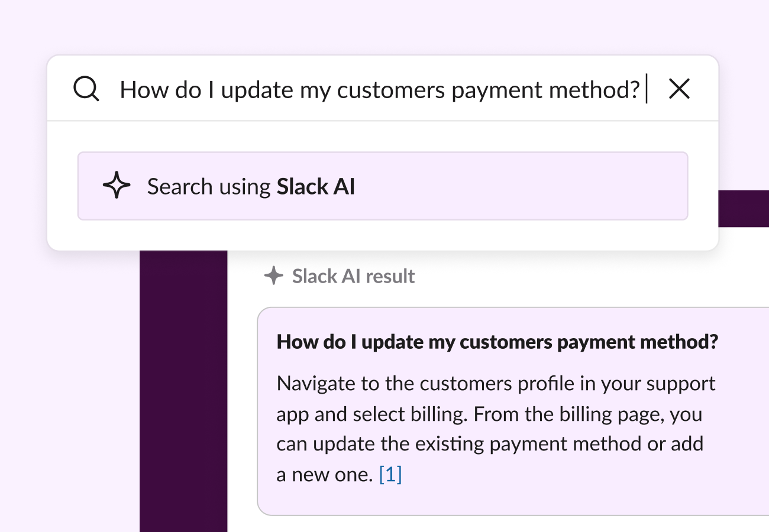Click the sparkle icon next to Slack AI result
The image size is (769, 532).
(273, 276)
